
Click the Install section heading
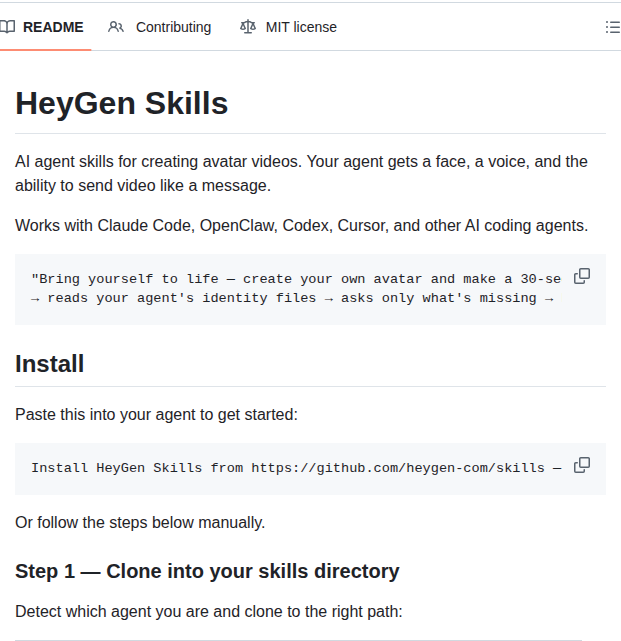click(x=49, y=363)
